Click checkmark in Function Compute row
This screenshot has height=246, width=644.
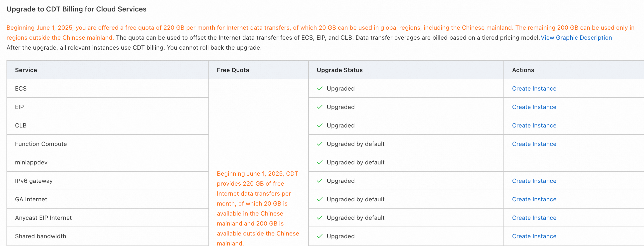coord(320,144)
